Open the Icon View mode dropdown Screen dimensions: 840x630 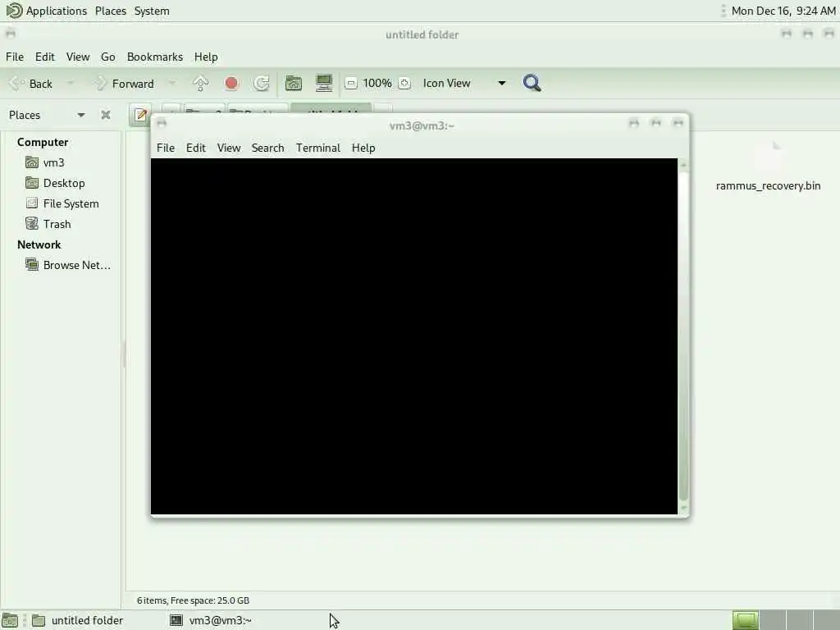464,84
